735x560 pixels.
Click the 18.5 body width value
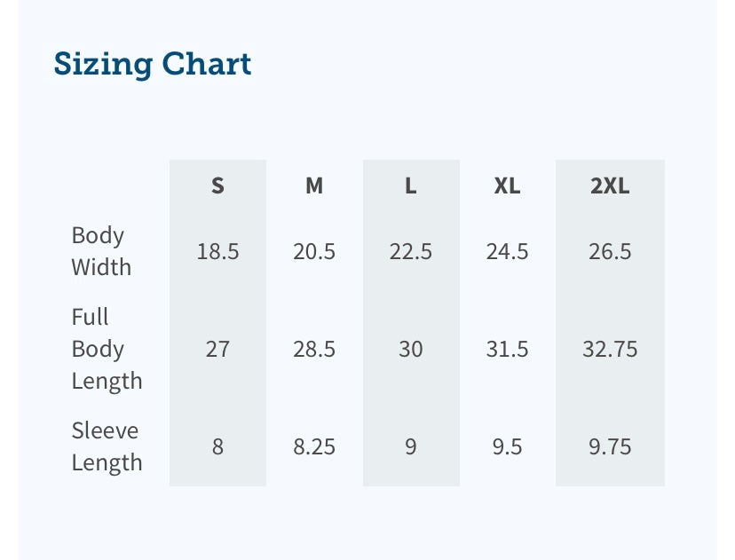tap(217, 252)
